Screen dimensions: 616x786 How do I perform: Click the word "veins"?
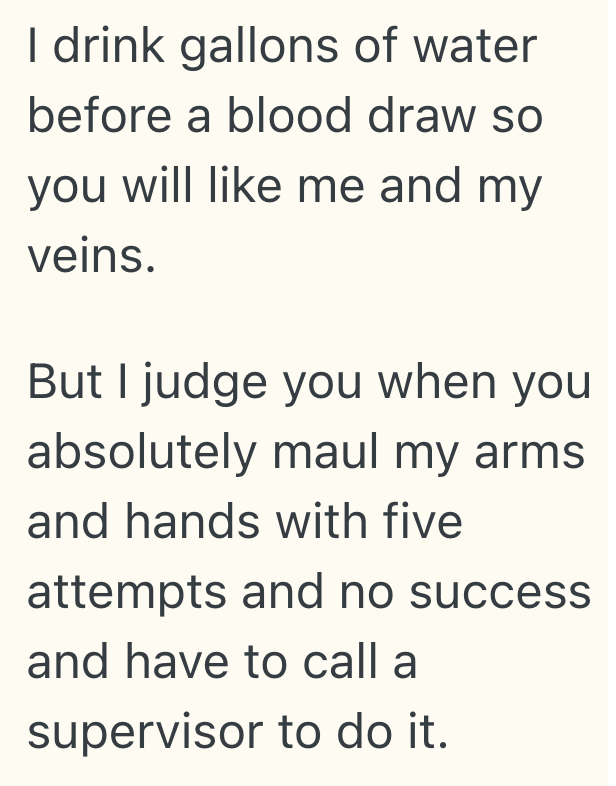tap(90, 257)
